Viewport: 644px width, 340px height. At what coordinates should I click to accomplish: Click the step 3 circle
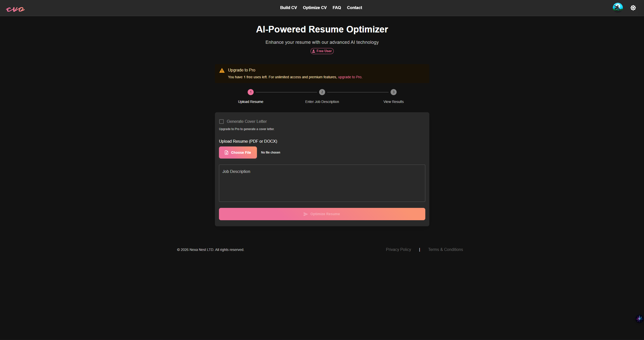tap(393, 92)
